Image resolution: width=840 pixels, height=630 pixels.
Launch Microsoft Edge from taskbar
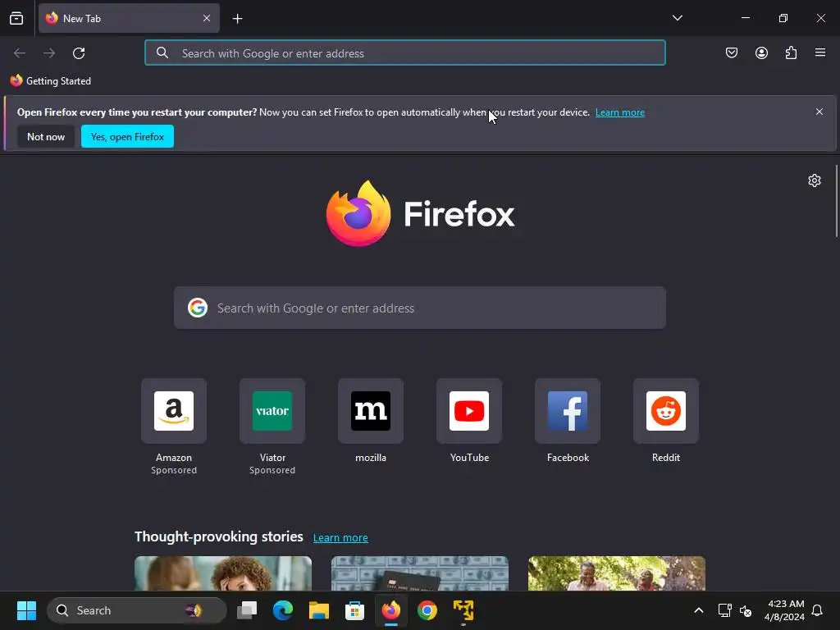(283, 610)
